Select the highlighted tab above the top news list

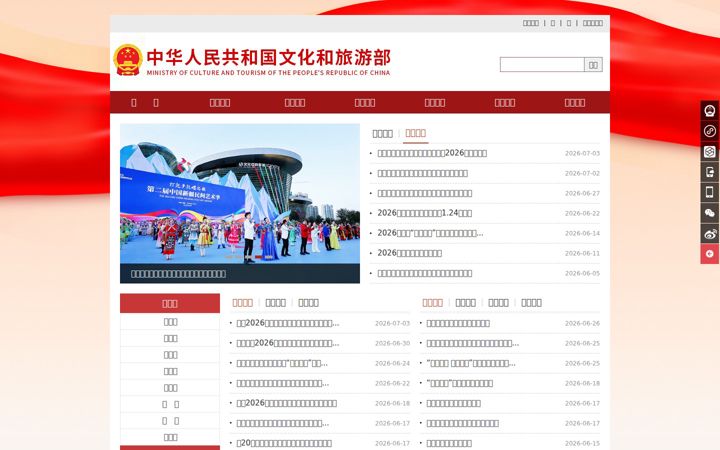tap(416, 133)
